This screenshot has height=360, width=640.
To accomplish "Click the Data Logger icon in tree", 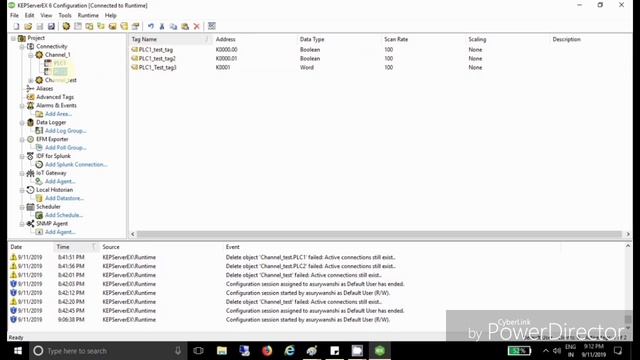I will (x=30, y=122).
